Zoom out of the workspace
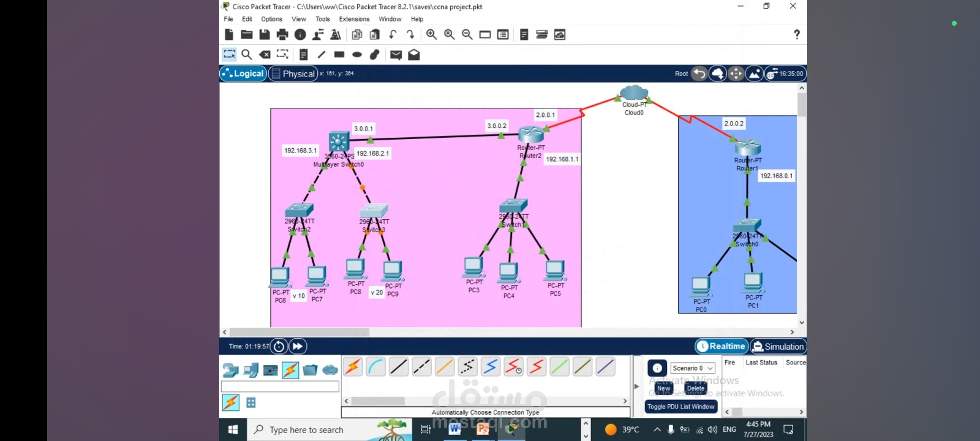980x441 pixels. pos(467,35)
